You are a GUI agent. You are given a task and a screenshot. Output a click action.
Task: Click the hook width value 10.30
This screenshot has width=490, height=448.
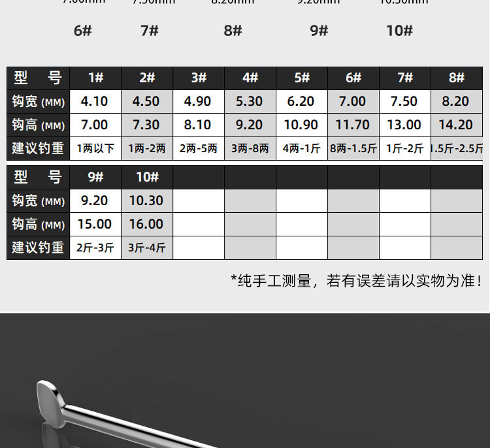pos(147,201)
